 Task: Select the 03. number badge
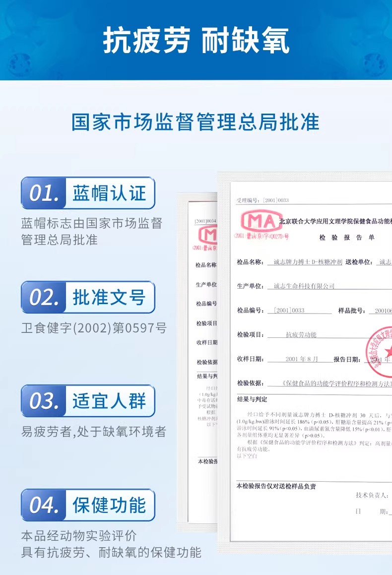(x=44, y=401)
